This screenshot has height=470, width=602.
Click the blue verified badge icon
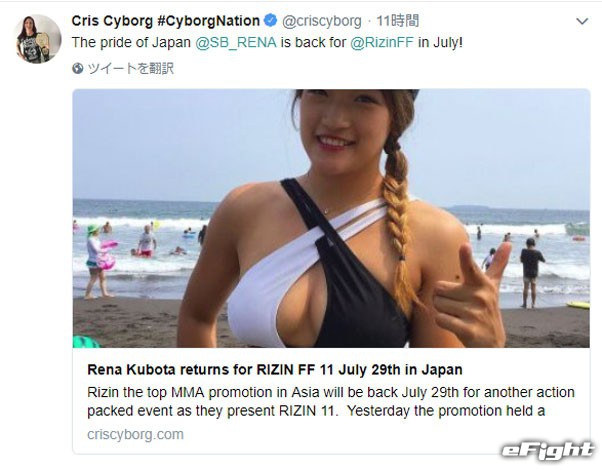point(271,20)
